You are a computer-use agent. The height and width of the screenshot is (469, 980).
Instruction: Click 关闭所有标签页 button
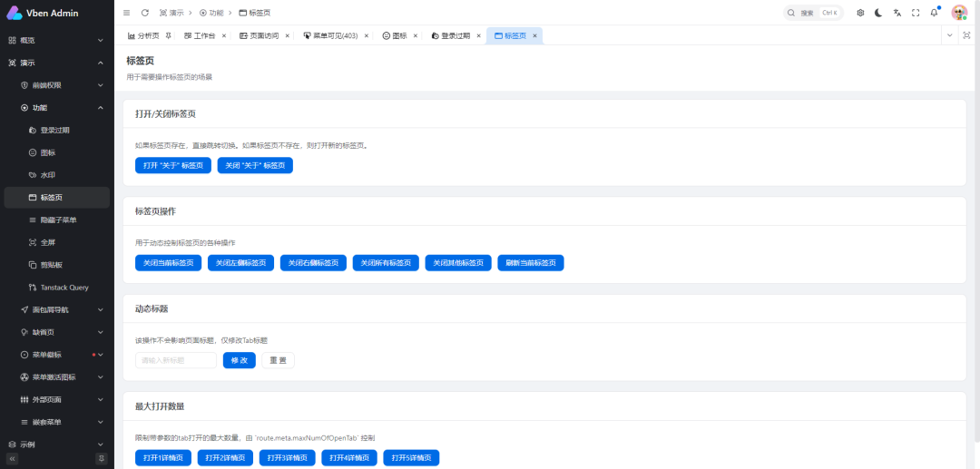(386, 263)
